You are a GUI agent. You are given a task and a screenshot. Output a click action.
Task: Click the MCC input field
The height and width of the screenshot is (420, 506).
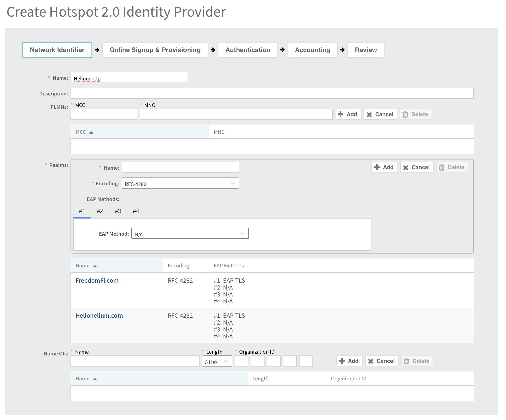coord(104,115)
